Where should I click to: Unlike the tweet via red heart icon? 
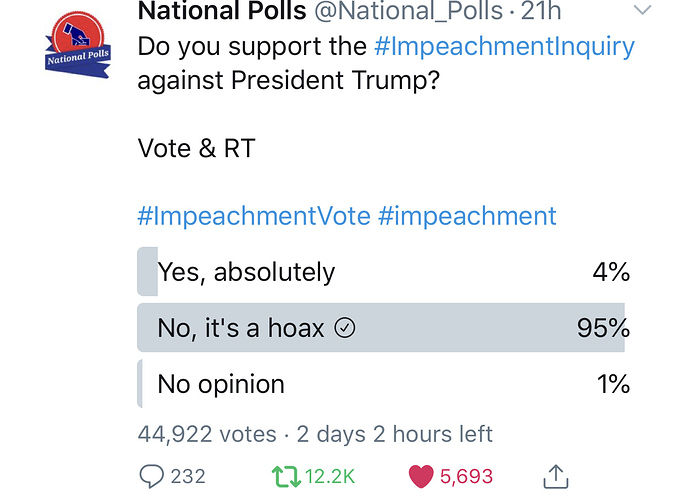pyautogui.click(x=421, y=476)
